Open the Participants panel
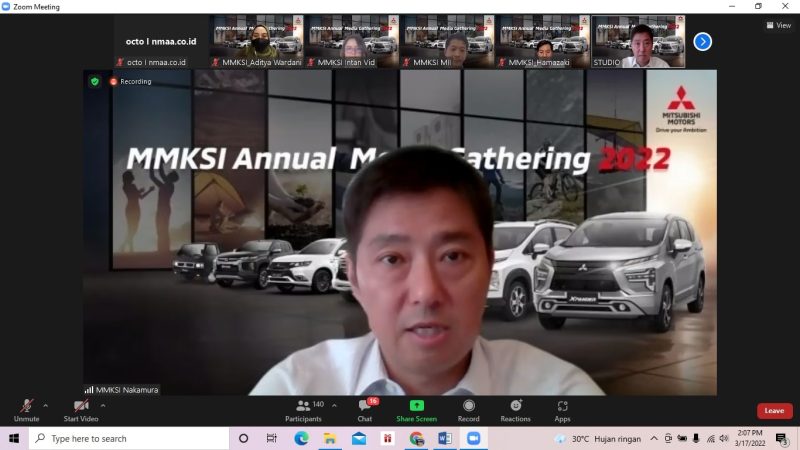Viewport: 800px width, 450px height. click(x=303, y=410)
